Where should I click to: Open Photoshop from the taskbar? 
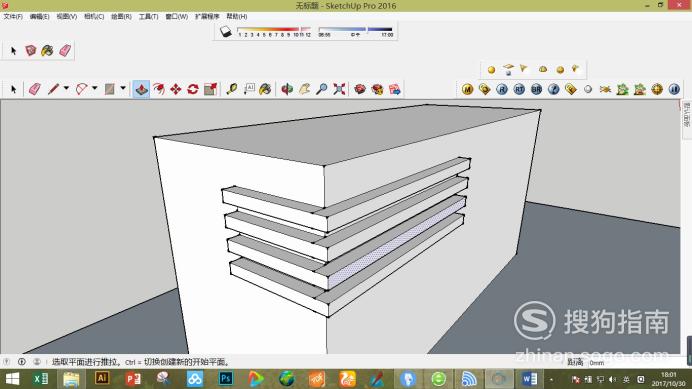pyautogui.click(x=226, y=379)
